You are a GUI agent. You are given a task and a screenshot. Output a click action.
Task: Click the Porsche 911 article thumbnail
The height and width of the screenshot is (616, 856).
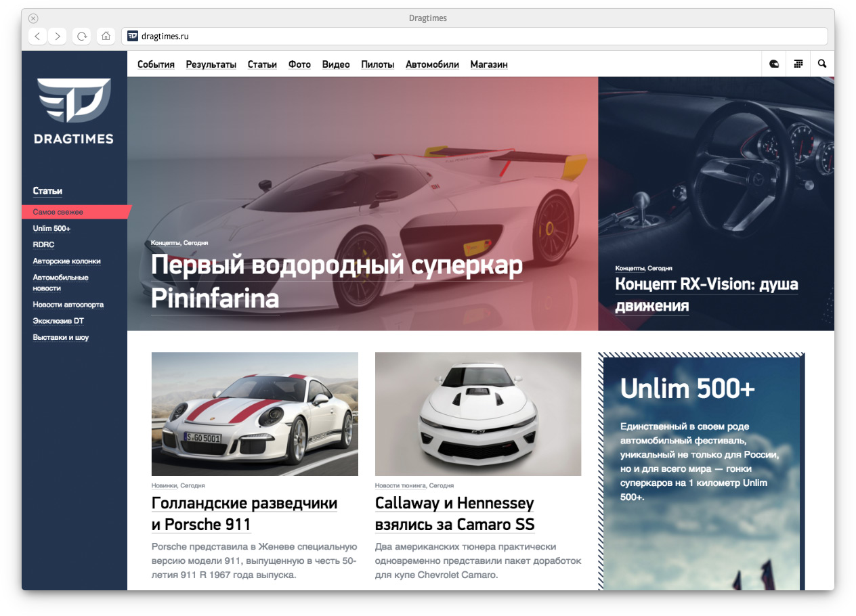[x=255, y=414]
